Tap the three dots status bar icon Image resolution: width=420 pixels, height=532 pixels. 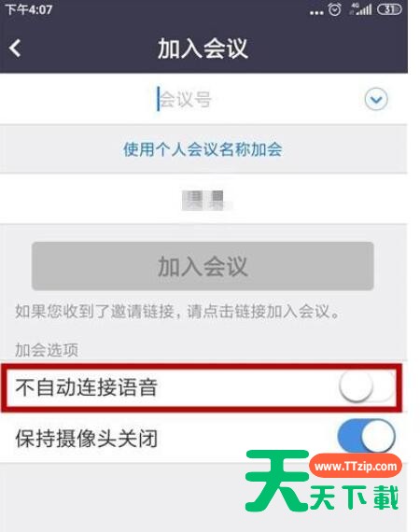pos(316,13)
